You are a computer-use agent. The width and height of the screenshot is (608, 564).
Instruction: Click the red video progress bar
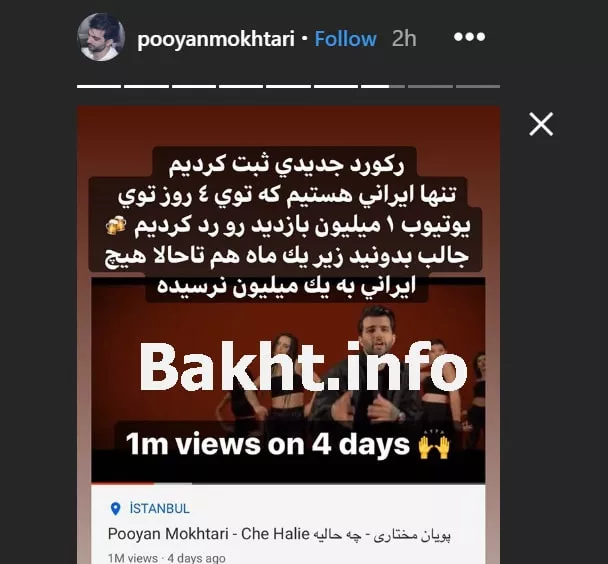(x=123, y=483)
